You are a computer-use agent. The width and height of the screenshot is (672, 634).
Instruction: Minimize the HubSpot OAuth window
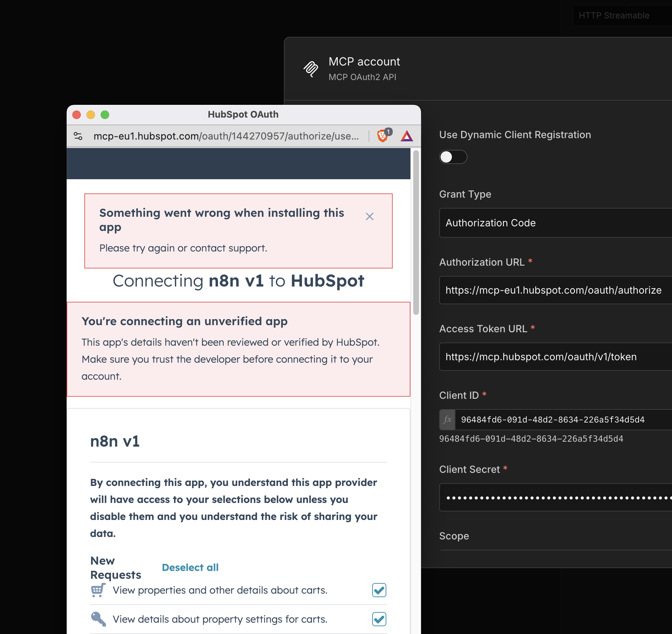click(x=91, y=115)
